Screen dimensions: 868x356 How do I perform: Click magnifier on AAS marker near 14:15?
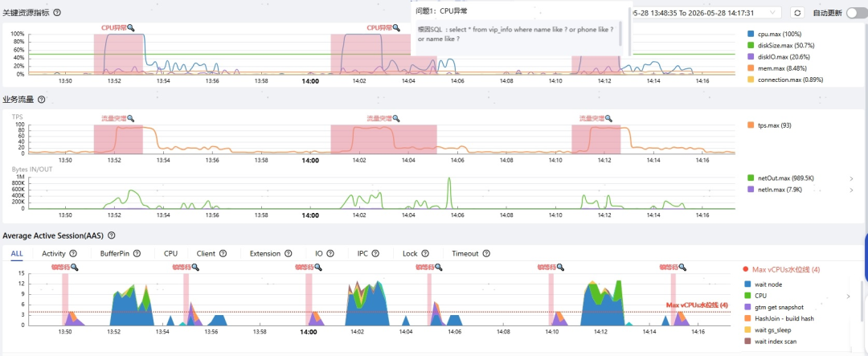(x=682, y=268)
